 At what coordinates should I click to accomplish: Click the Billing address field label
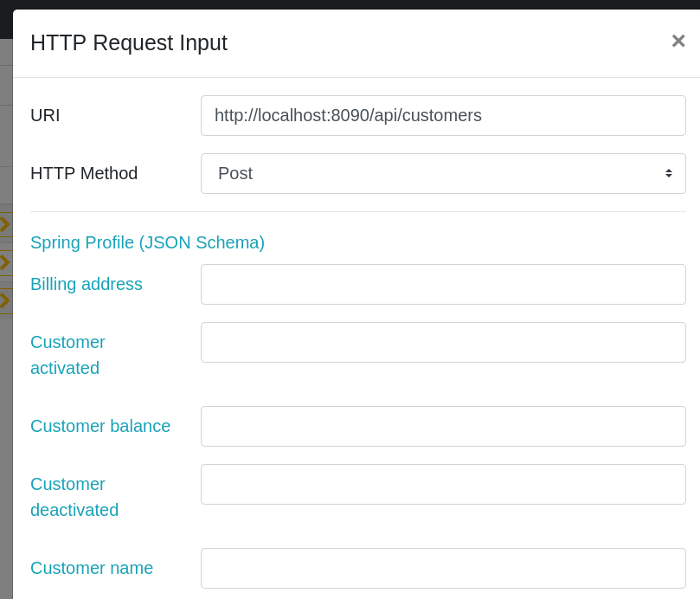pyautogui.click(x=87, y=284)
